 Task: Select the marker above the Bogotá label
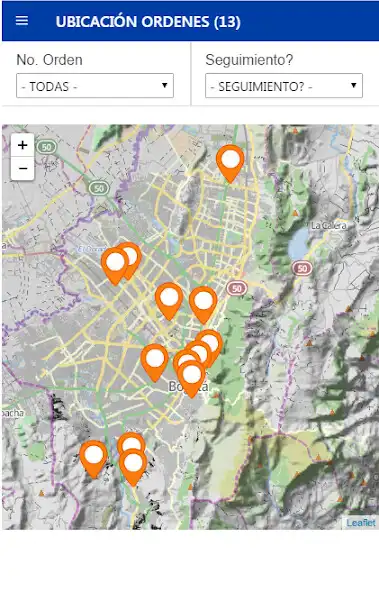191,379
